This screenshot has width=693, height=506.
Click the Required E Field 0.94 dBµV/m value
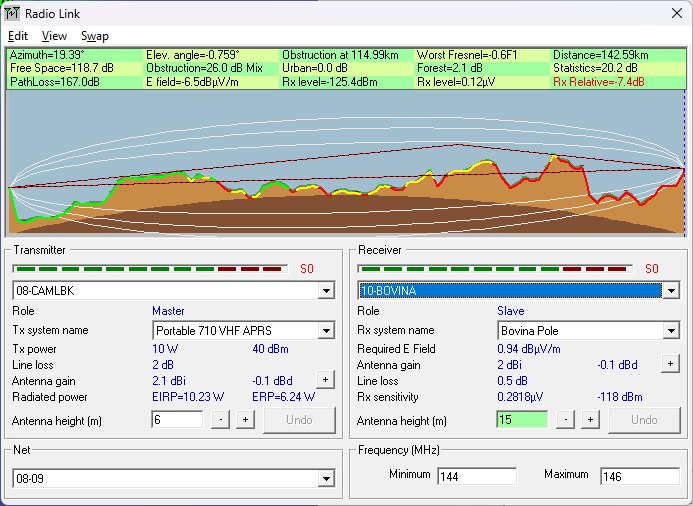(x=529, y=349)
